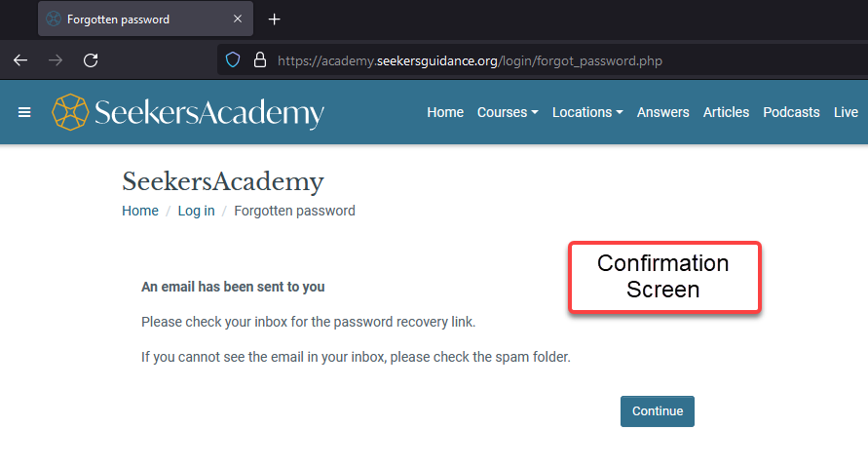Click the browser back arrow

(x=20, y=60)
